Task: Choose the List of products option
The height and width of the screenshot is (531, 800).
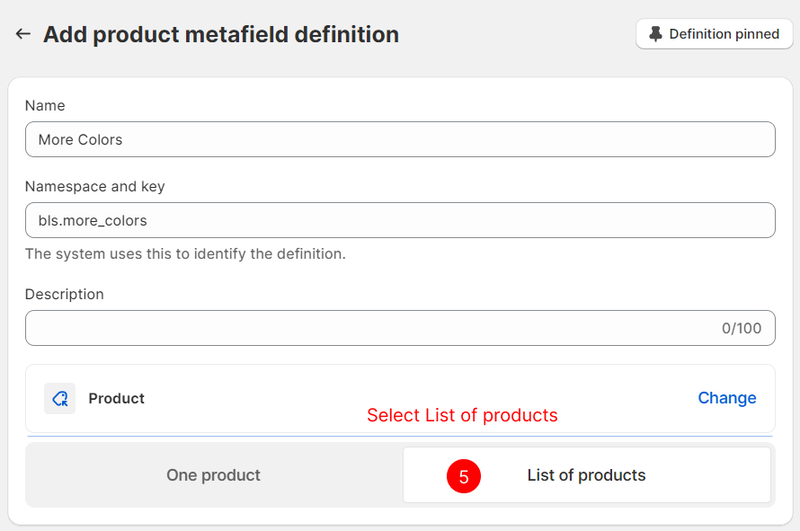Action: pyautogui.click(x=586, y=475)
